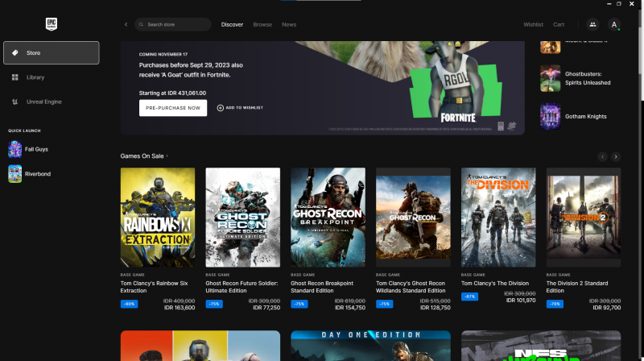This screenshot has height=361, width=644.
Task: Open Library from the sidebar
Action: tap(35, 77)
